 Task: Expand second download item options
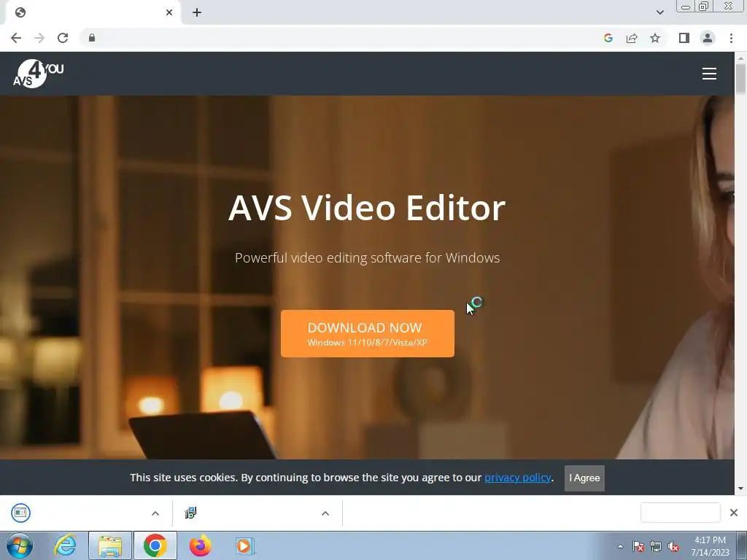pyautogui.click(x=325, y=513)
